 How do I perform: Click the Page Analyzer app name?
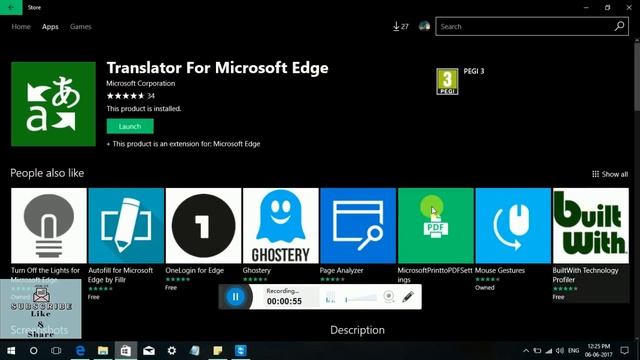(x=341, y=270)
